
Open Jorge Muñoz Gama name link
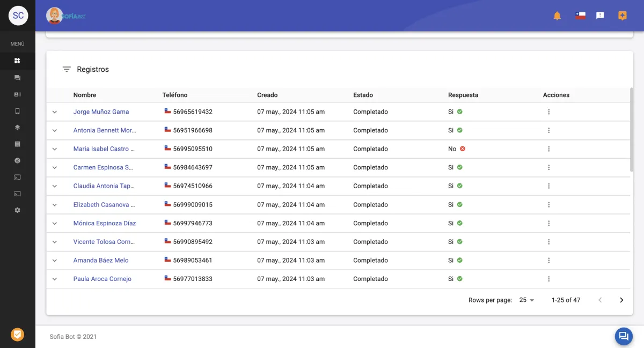tap(101, 112)
